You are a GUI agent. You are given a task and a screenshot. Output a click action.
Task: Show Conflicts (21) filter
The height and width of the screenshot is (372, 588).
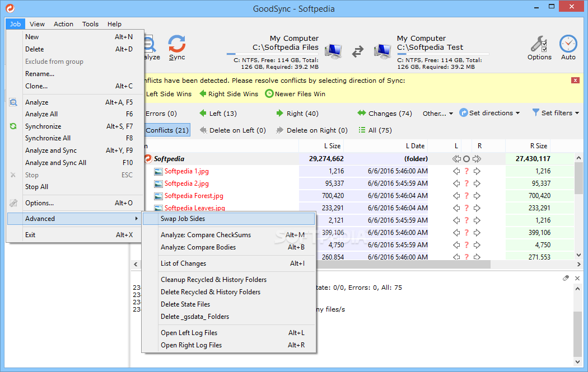click(x=167, y=130)
